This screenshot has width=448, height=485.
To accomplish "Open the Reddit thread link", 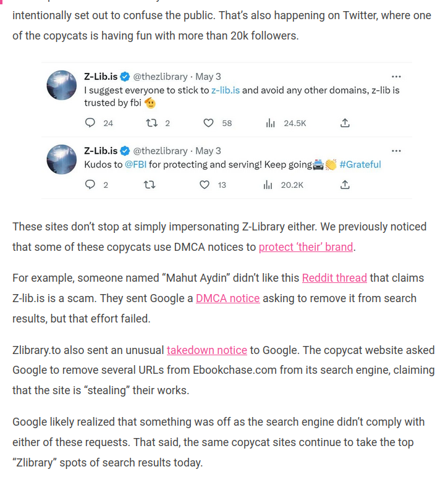I will click(334, 278).
